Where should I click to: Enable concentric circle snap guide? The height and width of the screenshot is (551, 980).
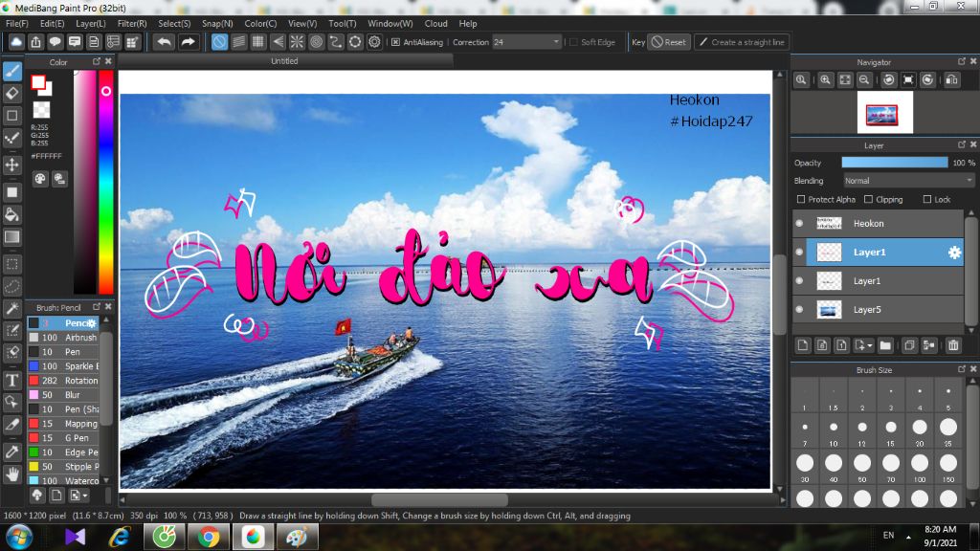pyautogui.click(x=316, y=42)
